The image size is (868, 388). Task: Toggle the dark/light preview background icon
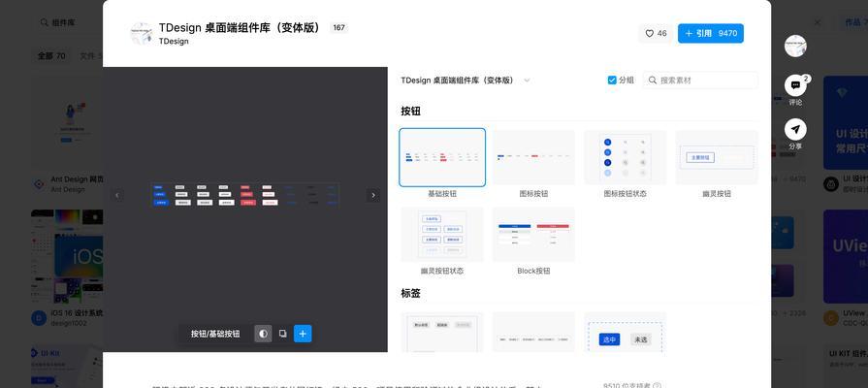(263, 334)
